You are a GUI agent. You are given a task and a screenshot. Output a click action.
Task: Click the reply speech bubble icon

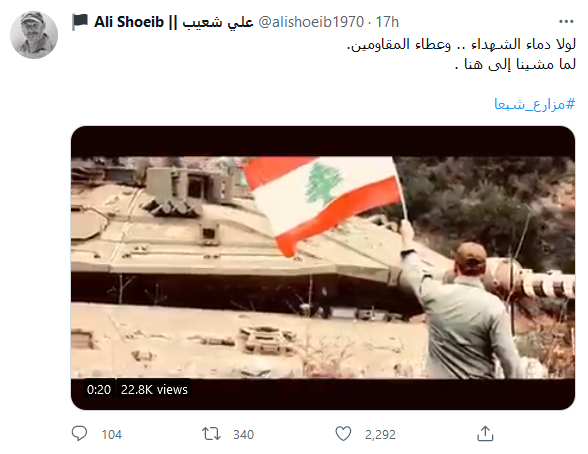(x=79, y=434)
